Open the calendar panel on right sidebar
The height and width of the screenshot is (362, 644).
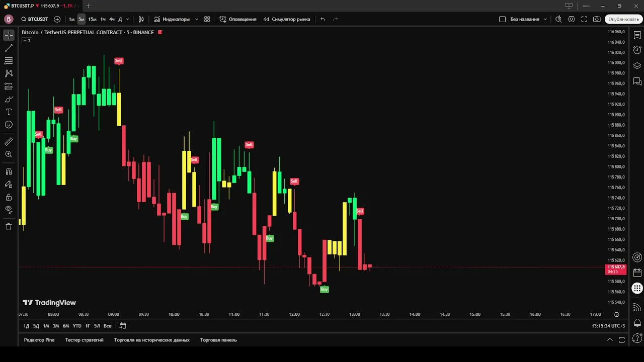point(637,273)
